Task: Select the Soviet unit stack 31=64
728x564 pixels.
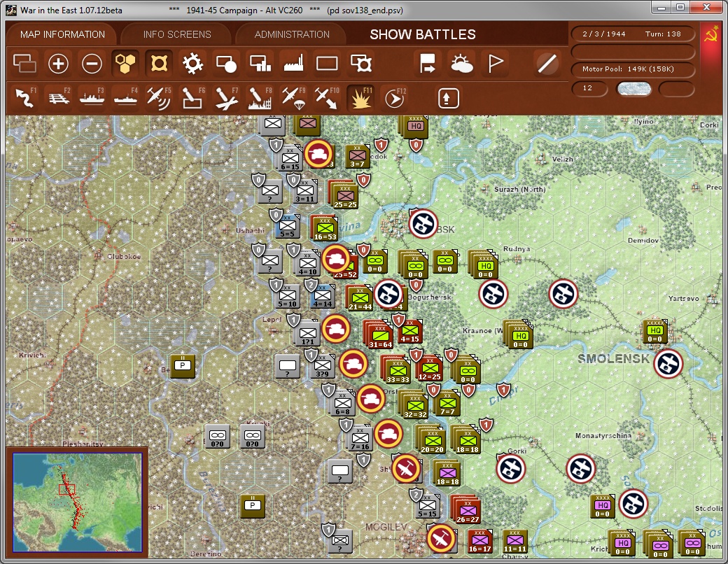Action: [x=380, y=336]
